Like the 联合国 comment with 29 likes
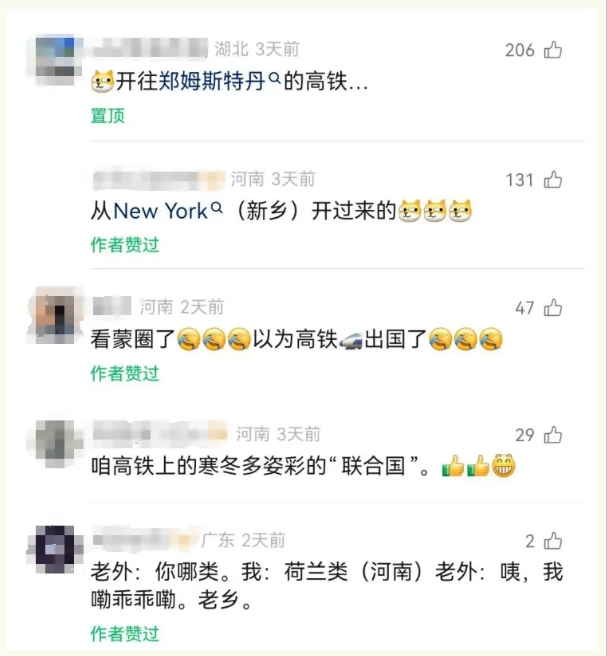The image size is (607, 656). pyautogui.click(x=553, y=435)
